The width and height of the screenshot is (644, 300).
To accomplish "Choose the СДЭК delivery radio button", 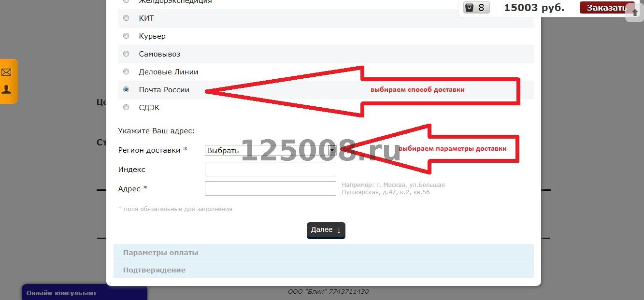I will [126, 108].
